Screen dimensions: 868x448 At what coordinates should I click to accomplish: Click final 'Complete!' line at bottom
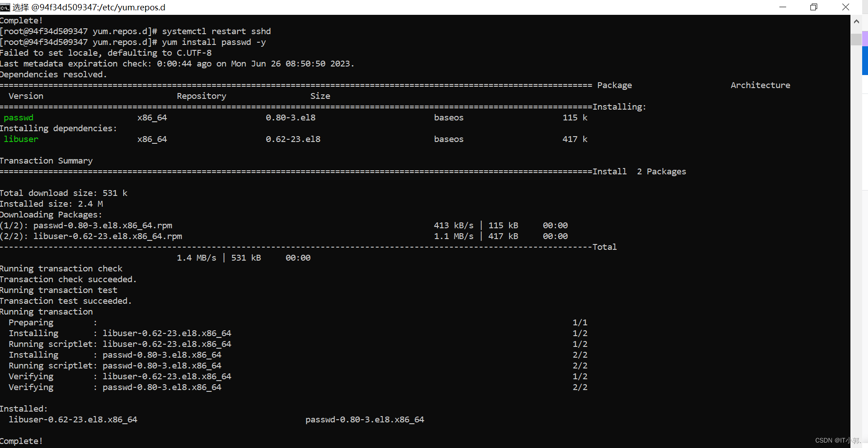tap(21, 441)
